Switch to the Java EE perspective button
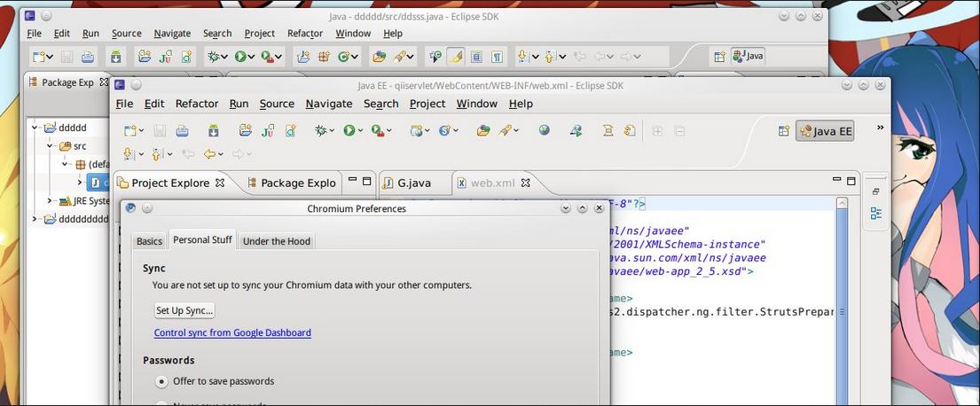Viewport: 980px width, 406px height. 825,131
